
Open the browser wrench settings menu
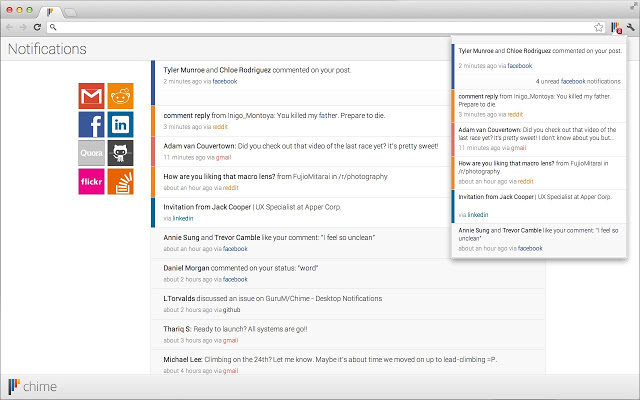(x=631, y=27)
